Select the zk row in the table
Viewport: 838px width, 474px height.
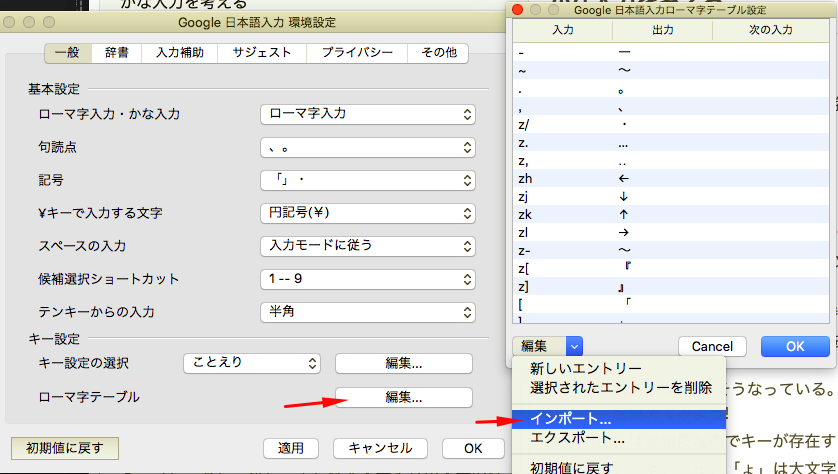pyautogui.click(x=671, y=214)
